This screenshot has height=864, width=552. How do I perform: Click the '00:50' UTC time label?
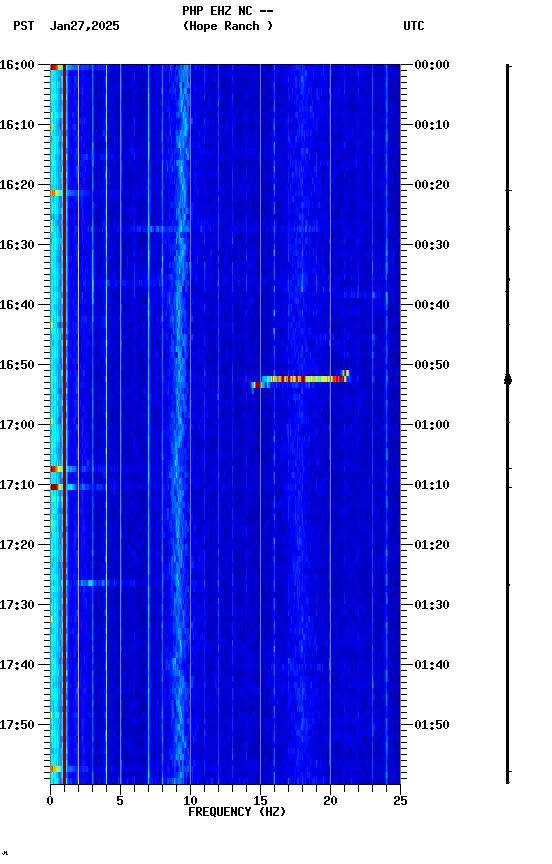[x=432, y=365]
